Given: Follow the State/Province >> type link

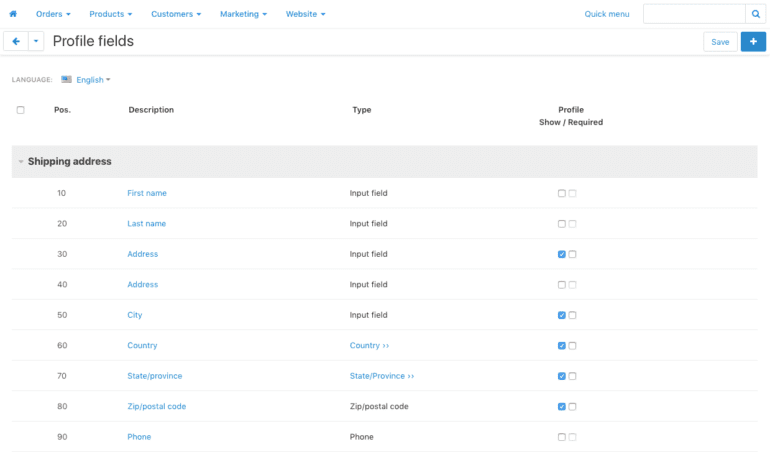Looking at the screenshot, I should click(382, 376).
